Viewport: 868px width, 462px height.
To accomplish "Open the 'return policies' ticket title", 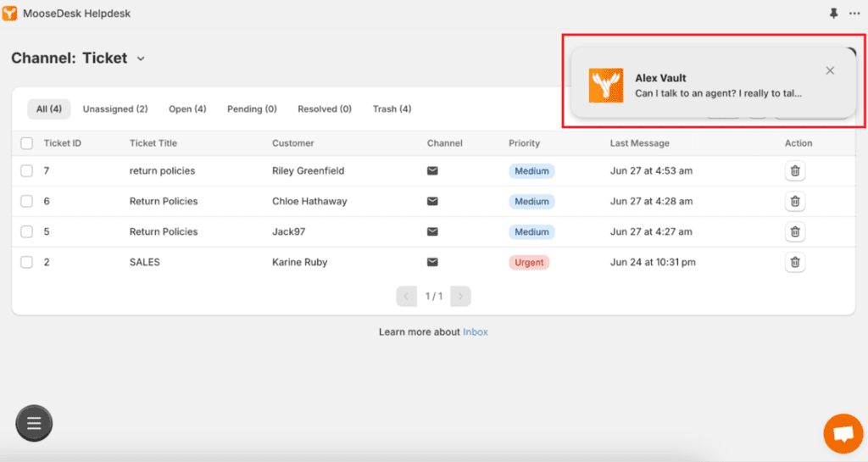I will pos(162,171).
